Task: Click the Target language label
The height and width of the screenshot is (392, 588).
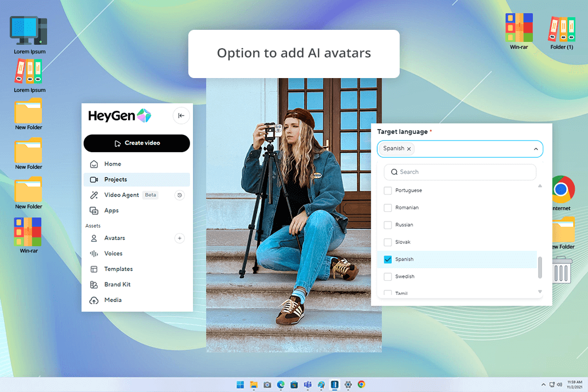Action: (403, 131)
